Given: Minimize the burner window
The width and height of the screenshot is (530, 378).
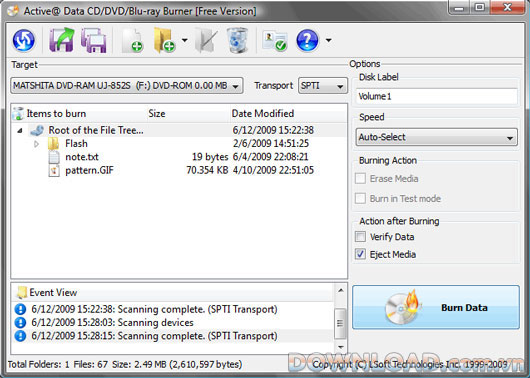Looking at the screenshot, I should (459, 7).
